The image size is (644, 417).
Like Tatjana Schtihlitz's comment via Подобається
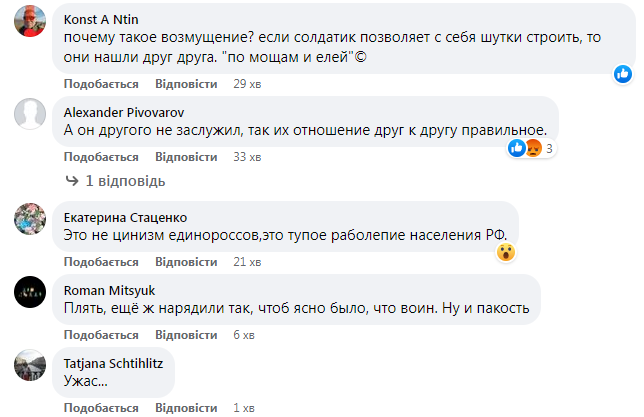pyautogui.click(x=101, y=407)
